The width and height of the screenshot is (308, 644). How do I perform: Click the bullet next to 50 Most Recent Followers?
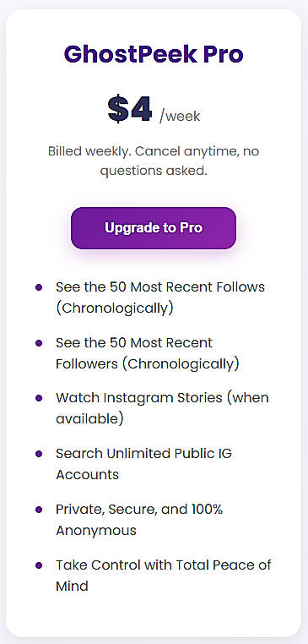pyautogui.click(x=39, y=342)
